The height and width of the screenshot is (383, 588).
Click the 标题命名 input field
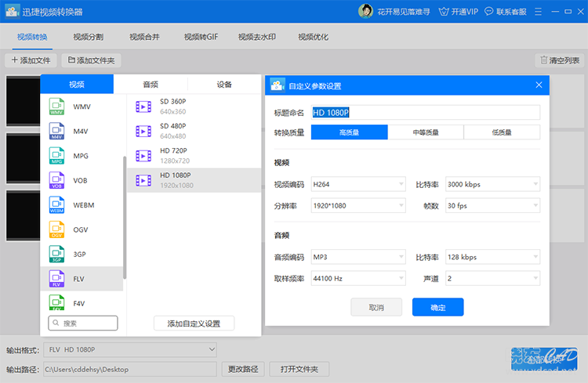point(426,113)
